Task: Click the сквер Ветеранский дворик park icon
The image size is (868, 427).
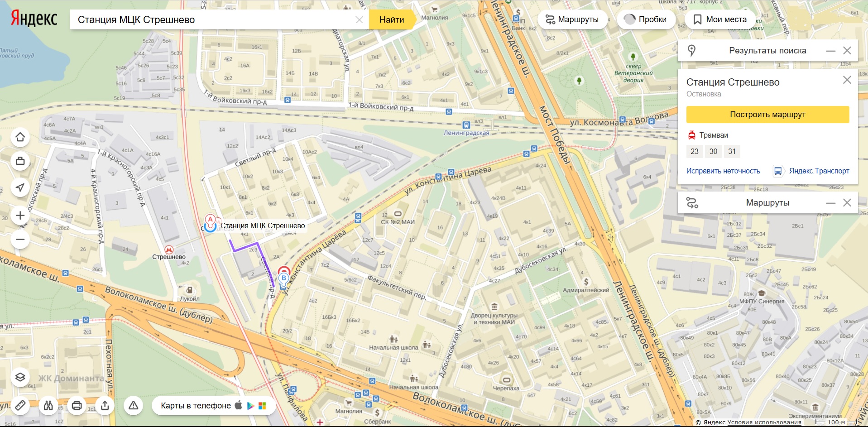Action: (633, 57)
